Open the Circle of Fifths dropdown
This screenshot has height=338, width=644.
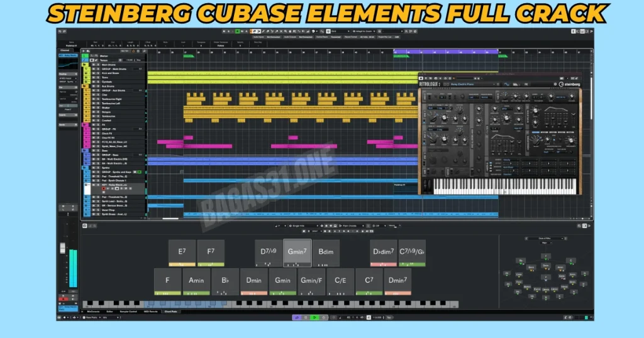[x=546, y=238]
